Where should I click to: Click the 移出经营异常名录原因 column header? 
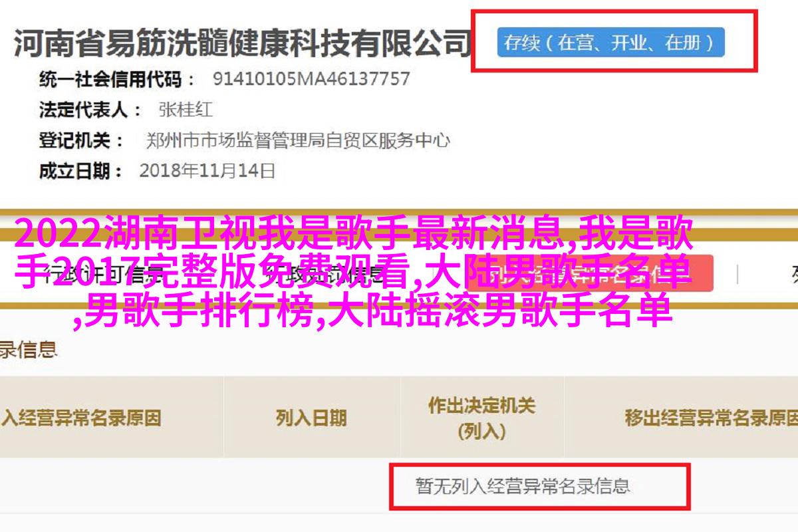tap(710, 418)
